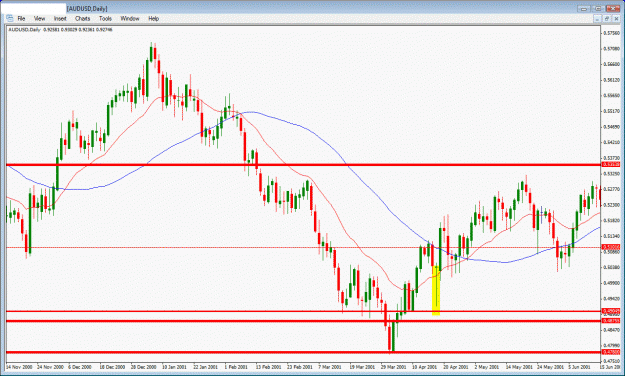
Task: Click the 10 Jan 2001 date label
Action: click(175, 367)
